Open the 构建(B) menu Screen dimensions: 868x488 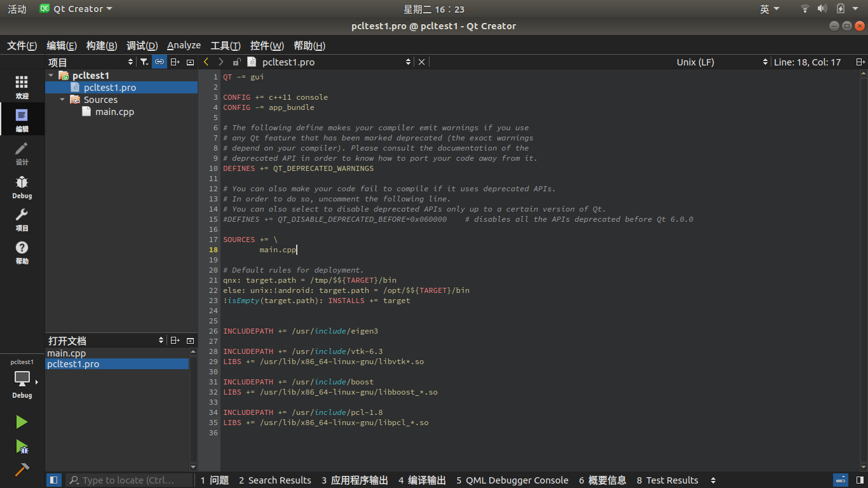click(x=102, y=45)
